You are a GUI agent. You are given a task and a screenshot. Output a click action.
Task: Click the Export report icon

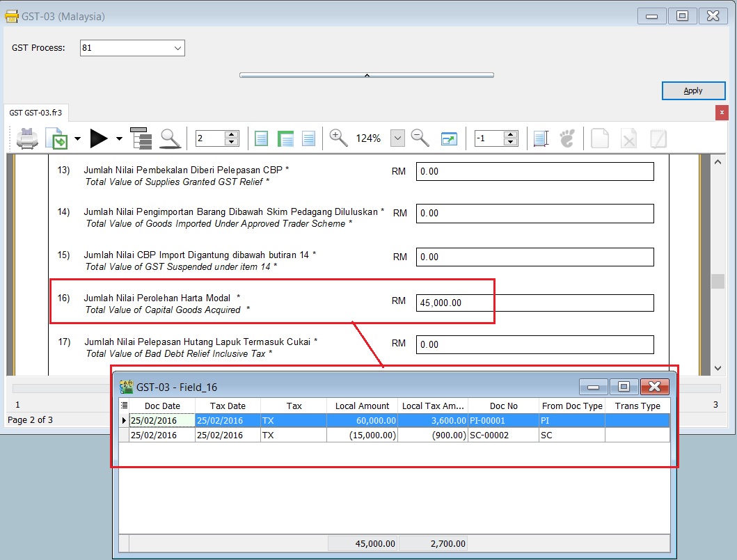tap(56, 138)
